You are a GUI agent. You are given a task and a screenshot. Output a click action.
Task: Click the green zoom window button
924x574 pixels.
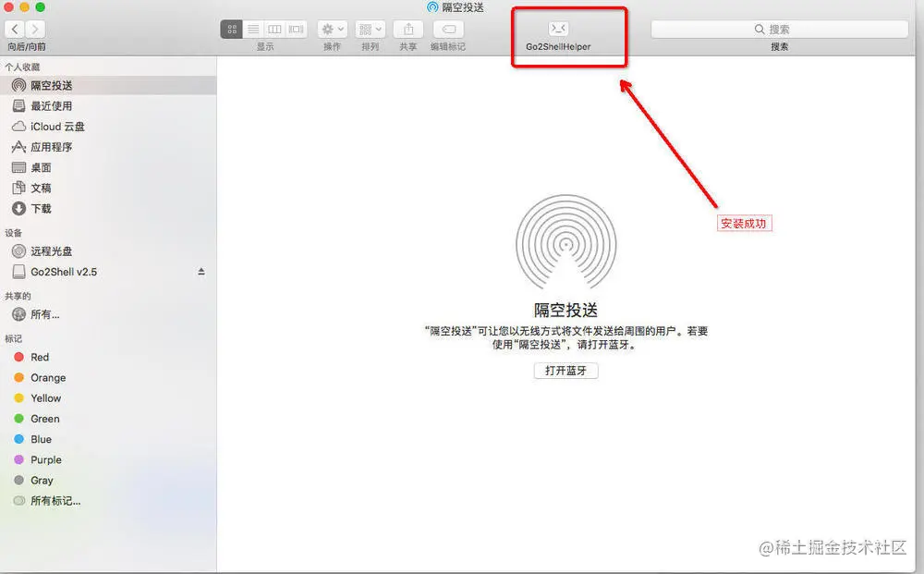(x=40, y=7)
